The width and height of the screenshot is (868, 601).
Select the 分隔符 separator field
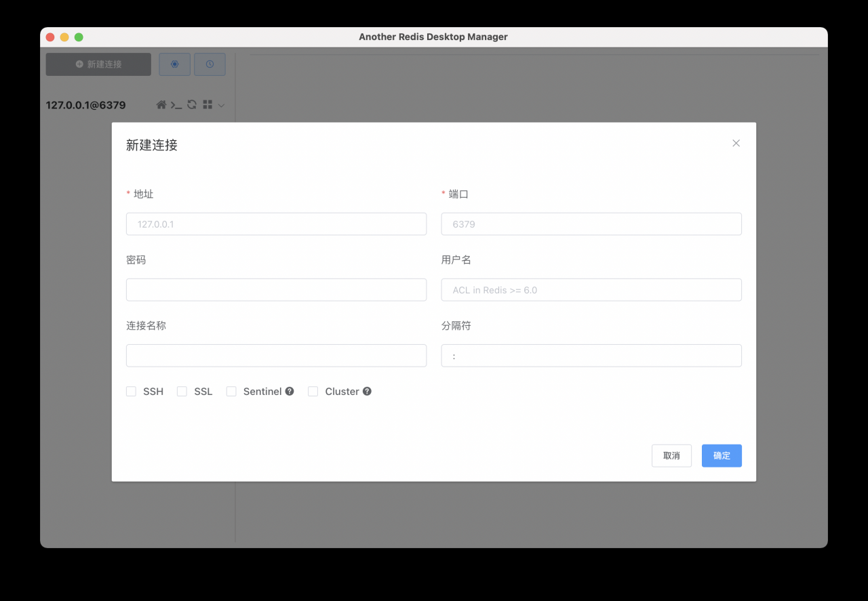(x=591, y=356)
